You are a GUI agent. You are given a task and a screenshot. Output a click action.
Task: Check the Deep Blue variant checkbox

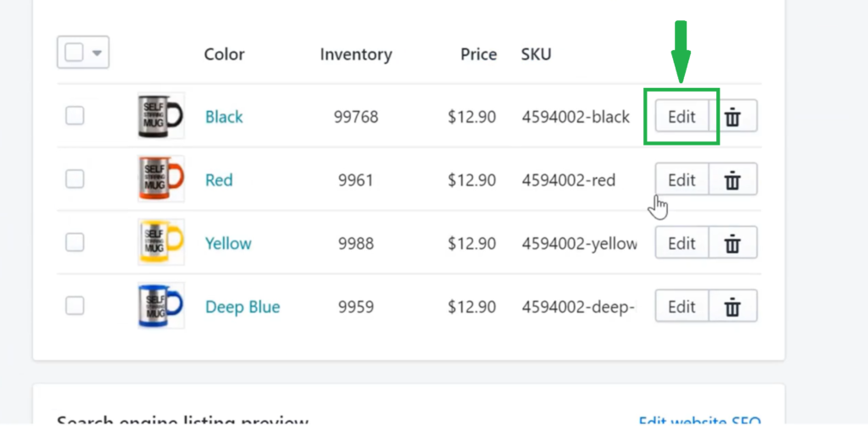75,306
